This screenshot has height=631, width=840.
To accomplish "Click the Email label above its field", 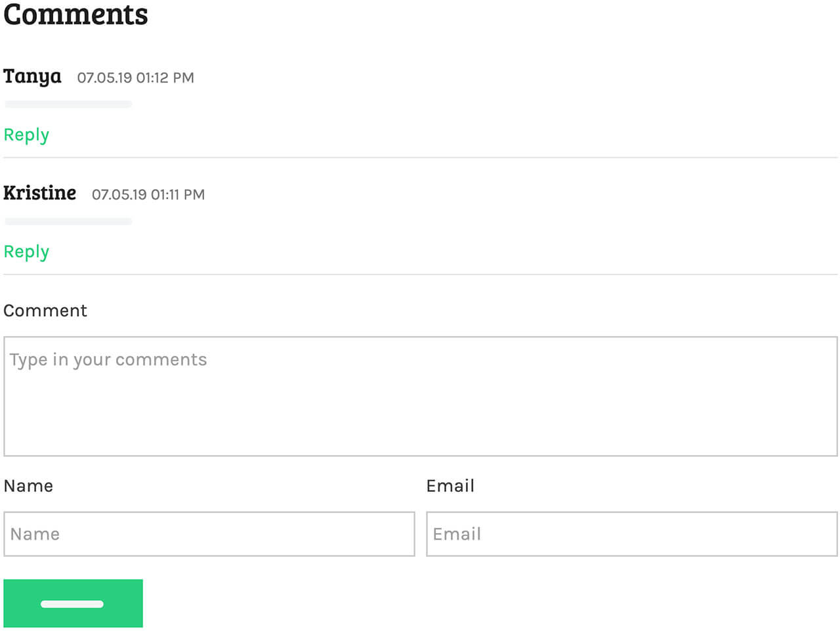I will (450, 486).
